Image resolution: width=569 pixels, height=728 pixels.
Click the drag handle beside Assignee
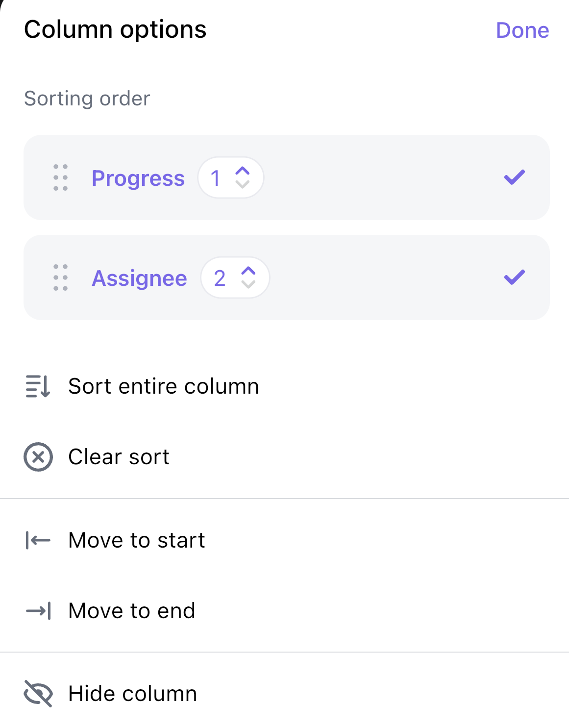point(60,278)
